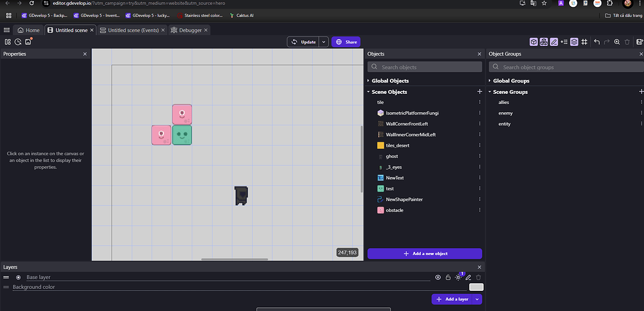Open Base layer lighting effects icon
The height and width of the screenshot is (311, 644).
(x=458, y=277)
